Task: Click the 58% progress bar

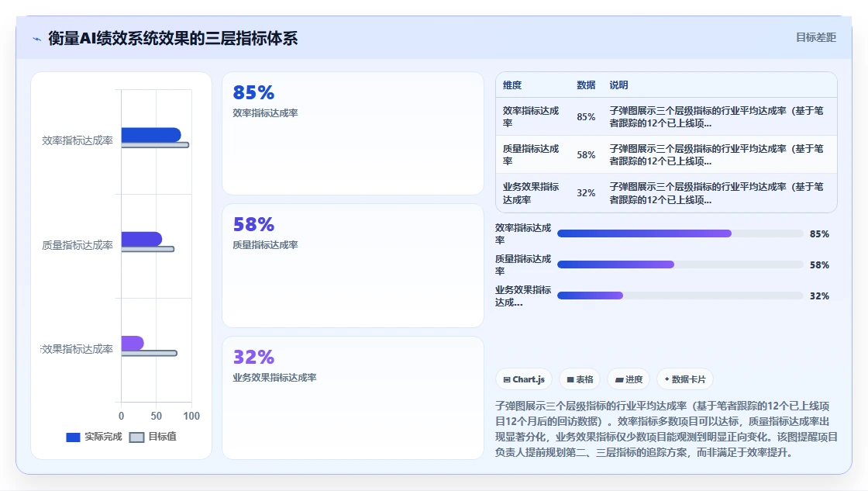Action: (x=680, y=265)
